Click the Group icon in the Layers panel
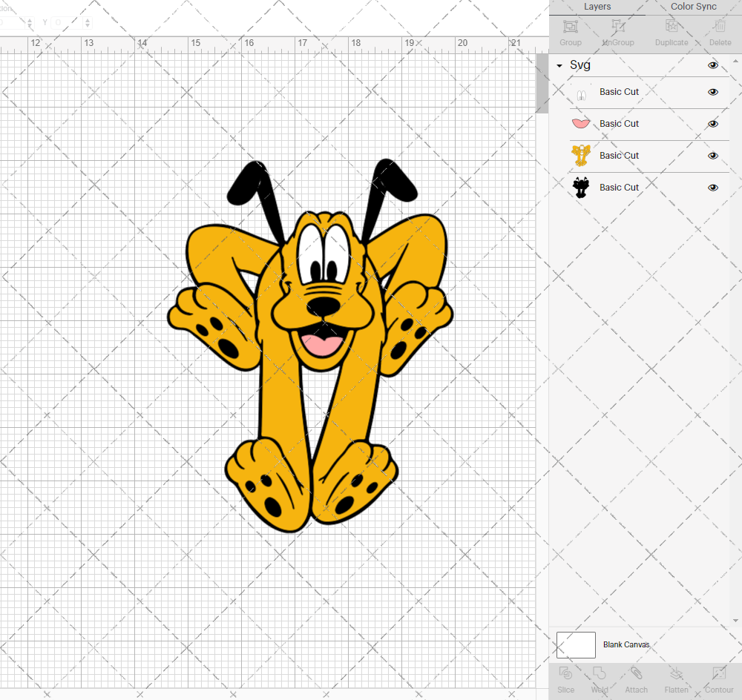This screenshot has height=700, width=742. click(x=570, y=27)
